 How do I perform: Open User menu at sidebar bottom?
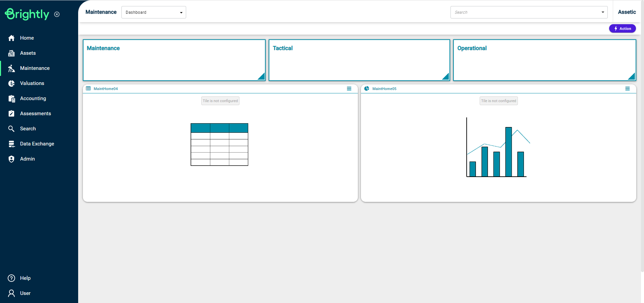(x=25, y=293)
